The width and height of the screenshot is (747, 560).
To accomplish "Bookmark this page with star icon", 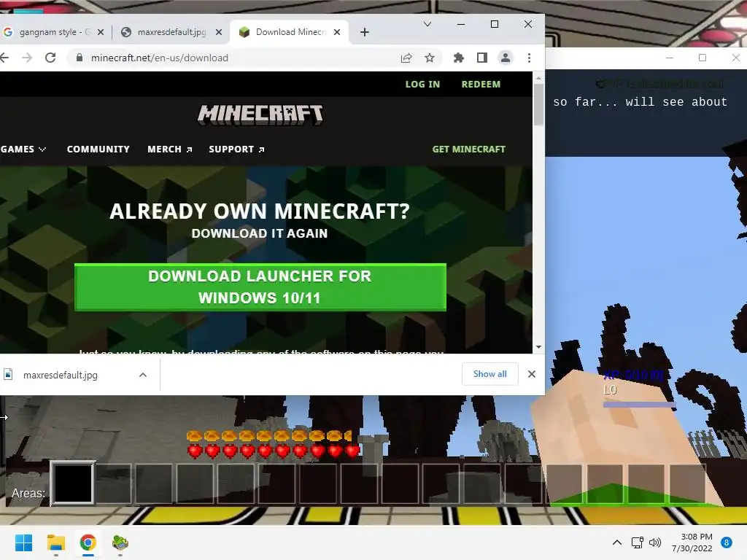I will coord(429,58).
